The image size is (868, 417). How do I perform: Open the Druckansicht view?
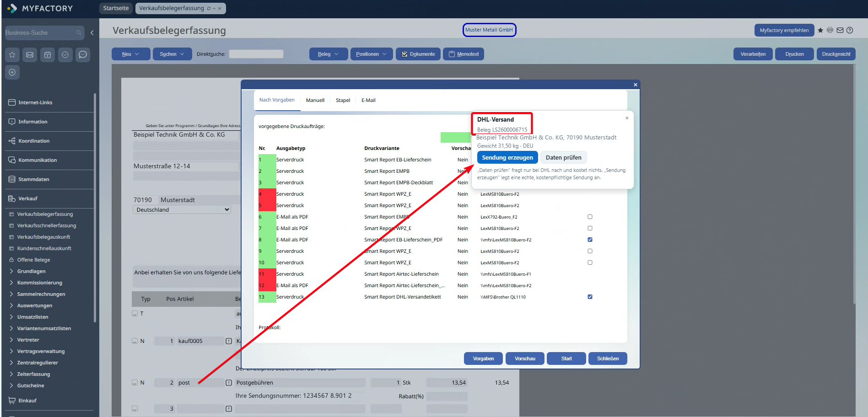[836, 54]
